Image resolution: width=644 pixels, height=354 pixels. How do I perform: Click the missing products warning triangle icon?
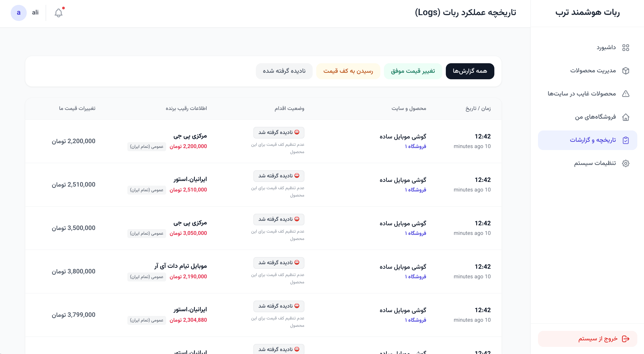point(626,94)
